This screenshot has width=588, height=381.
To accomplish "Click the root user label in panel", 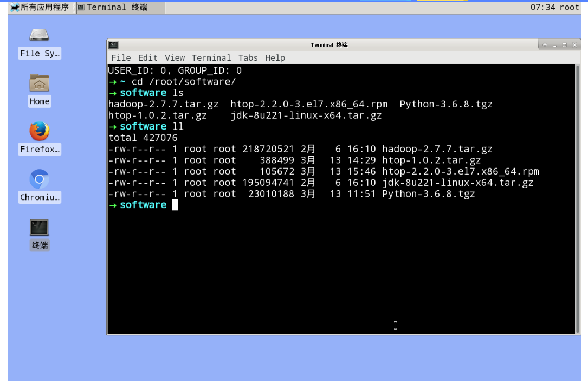I will coord(569,7).
